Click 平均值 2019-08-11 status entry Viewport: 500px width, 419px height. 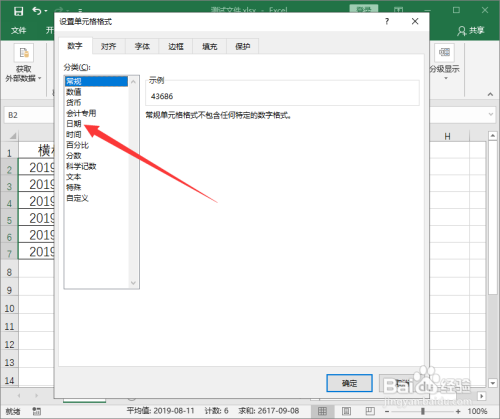point(160,411)
